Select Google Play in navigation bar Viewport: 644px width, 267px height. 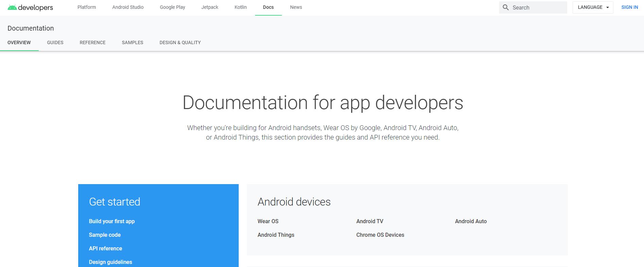click(x=172, y=7)
